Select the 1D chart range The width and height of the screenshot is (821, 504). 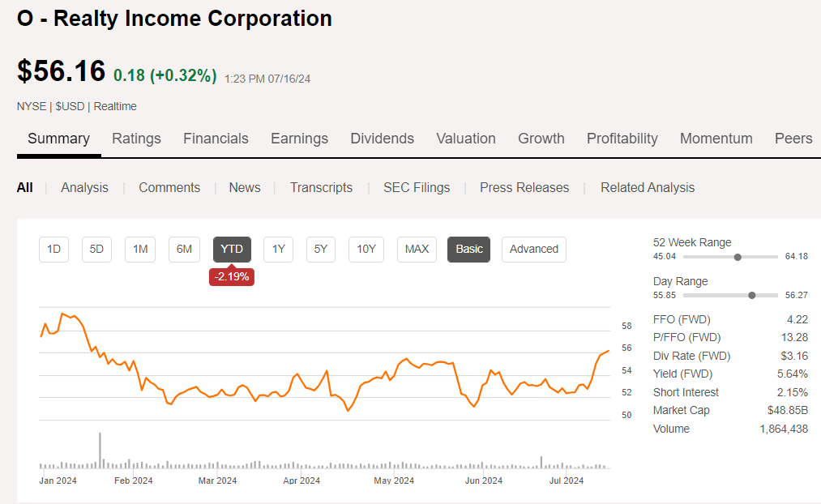[x=53, y=250]
